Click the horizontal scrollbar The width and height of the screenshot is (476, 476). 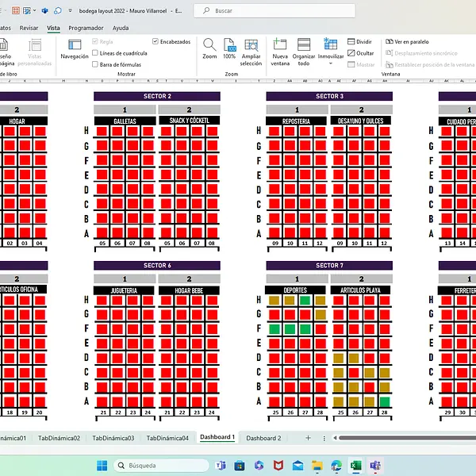(x=408, y=438)
